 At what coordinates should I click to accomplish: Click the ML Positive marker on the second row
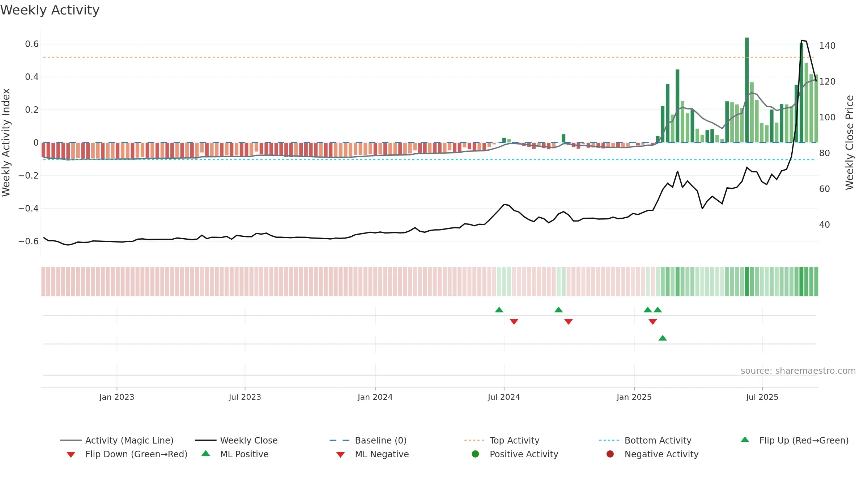[x=663, y=338]
